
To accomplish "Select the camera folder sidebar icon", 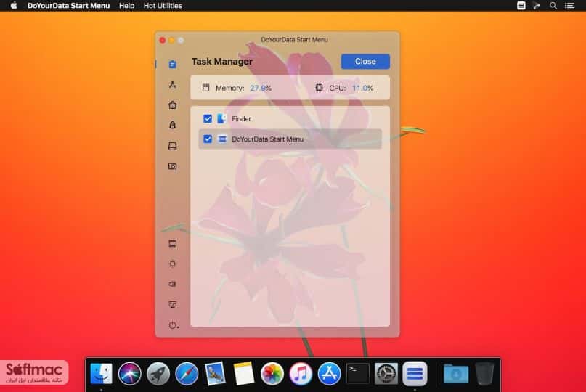I will tap(172, 166).
